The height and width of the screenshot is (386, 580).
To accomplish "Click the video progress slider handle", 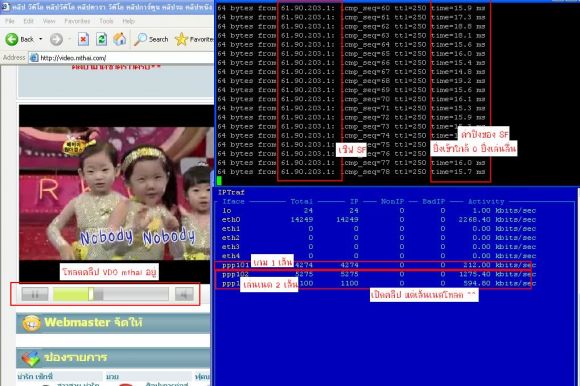I will point(91,294).
